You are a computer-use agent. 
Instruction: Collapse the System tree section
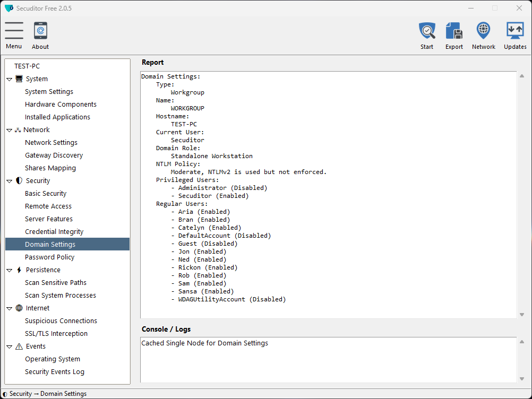(9, 79)
